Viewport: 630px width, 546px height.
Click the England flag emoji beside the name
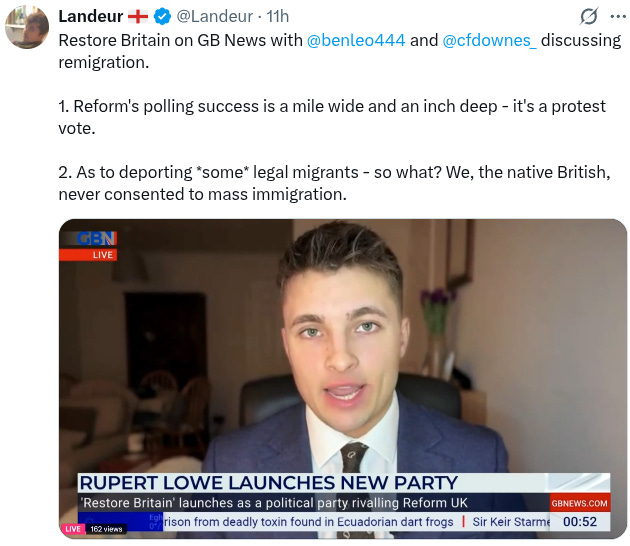138,16
